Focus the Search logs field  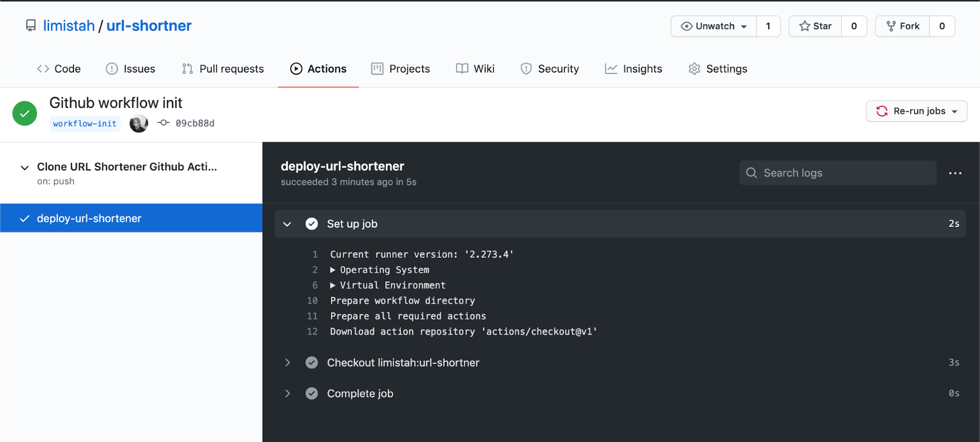837,173
